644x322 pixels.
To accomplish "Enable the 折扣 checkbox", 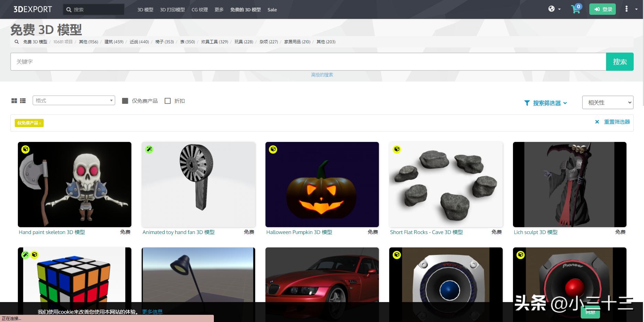I will click(168, 101).
